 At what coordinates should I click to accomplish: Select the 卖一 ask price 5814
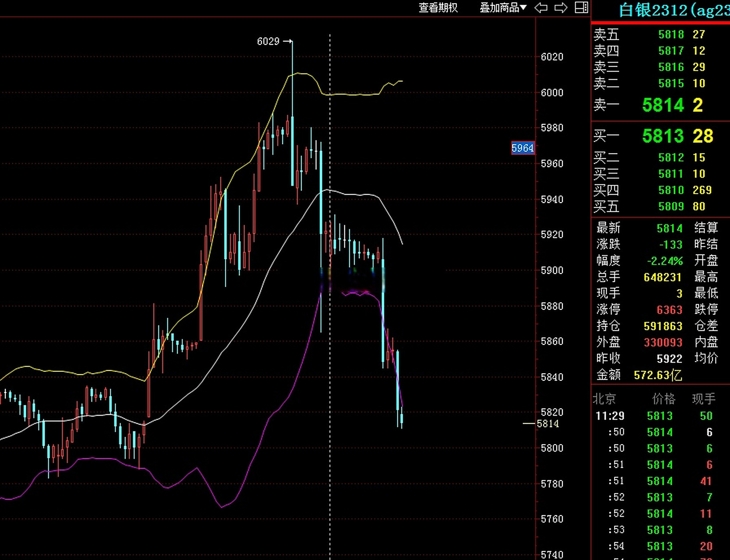click(663, 105)
